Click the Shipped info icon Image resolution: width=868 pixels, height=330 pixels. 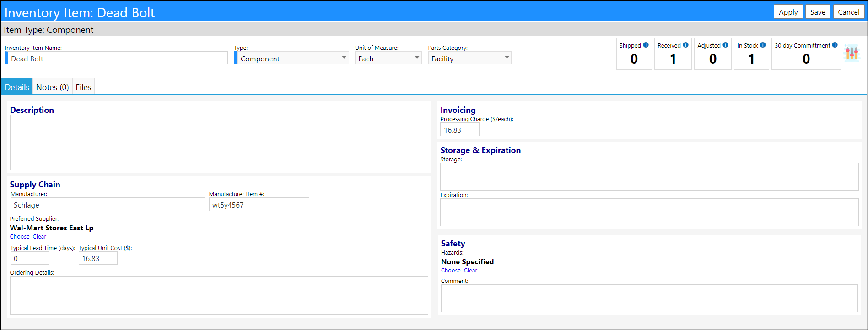646,45
